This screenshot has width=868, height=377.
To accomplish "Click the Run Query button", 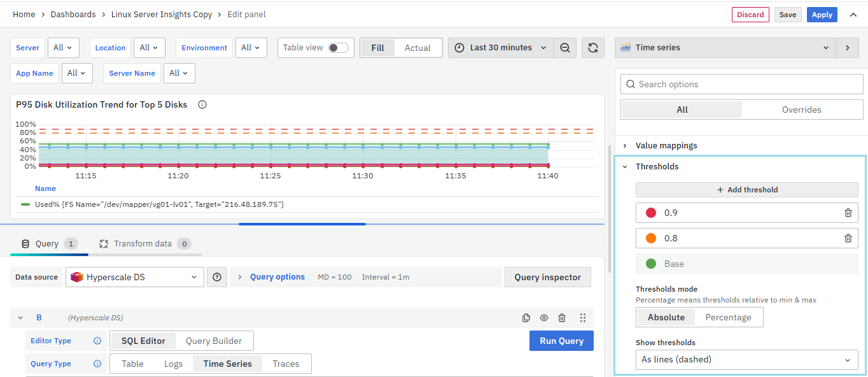I will pos(561,341).
